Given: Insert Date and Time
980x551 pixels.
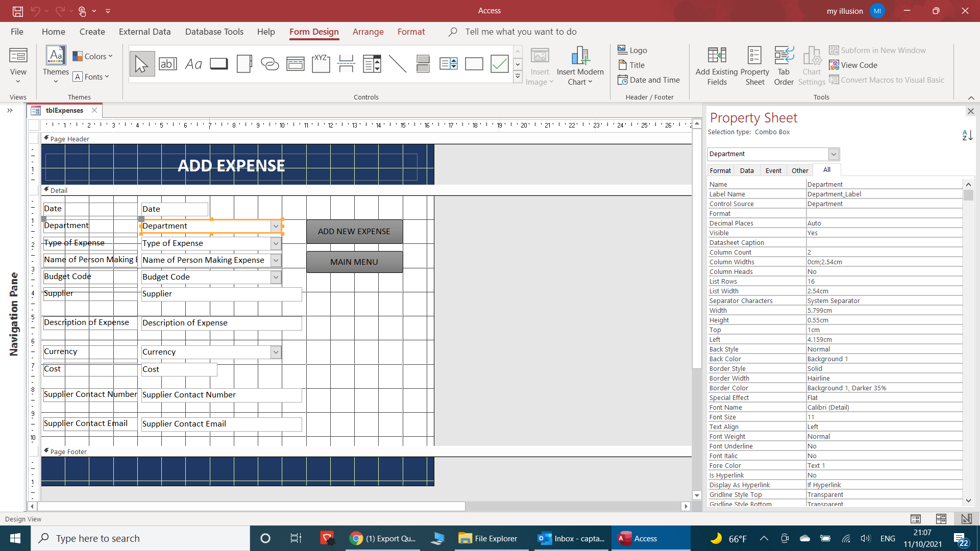Looking at the screenshot, I should [x=649, y=80].
